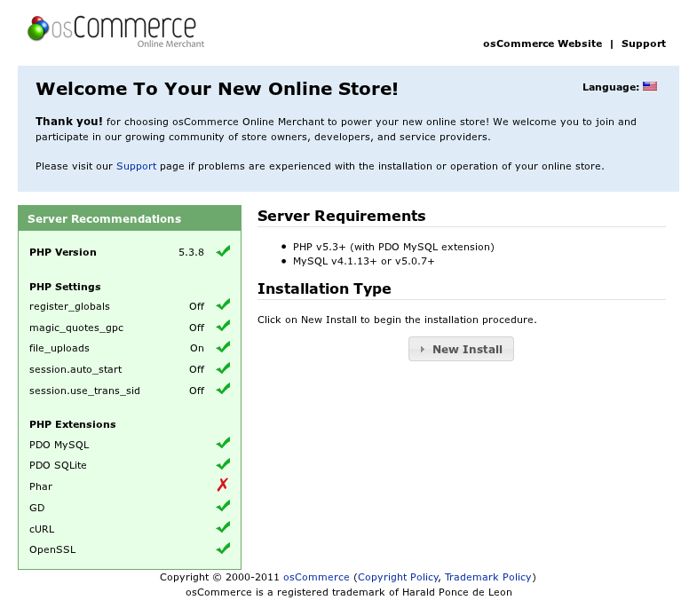The height and width of the screenshot is (616, 697).
Task: Click the PHP Settings heading
Action: pyautogui.click(x=65, y=287)
